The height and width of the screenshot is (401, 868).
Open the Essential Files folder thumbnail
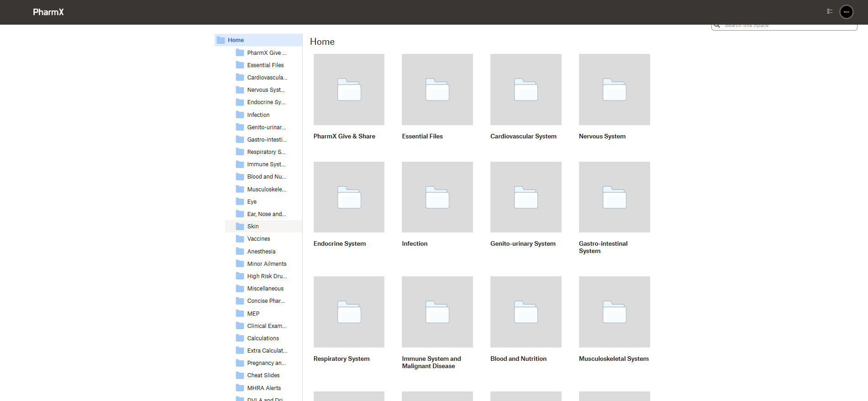437,90
